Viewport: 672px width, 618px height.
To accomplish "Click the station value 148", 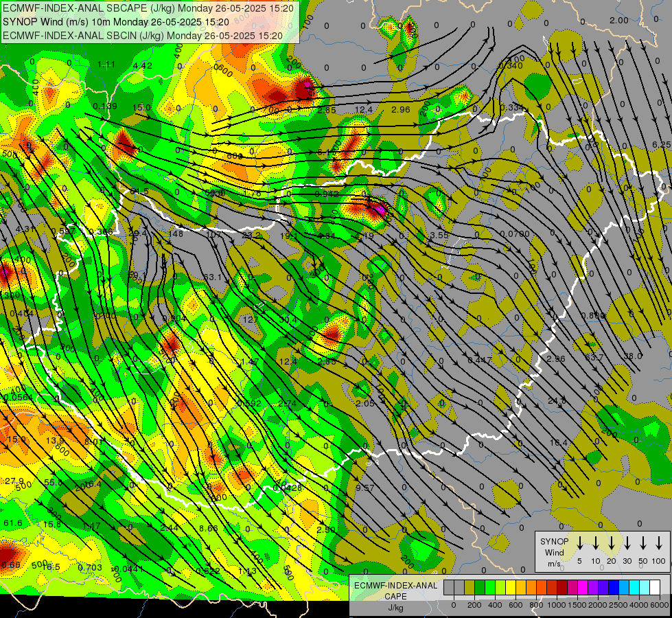I will point(176,233).
